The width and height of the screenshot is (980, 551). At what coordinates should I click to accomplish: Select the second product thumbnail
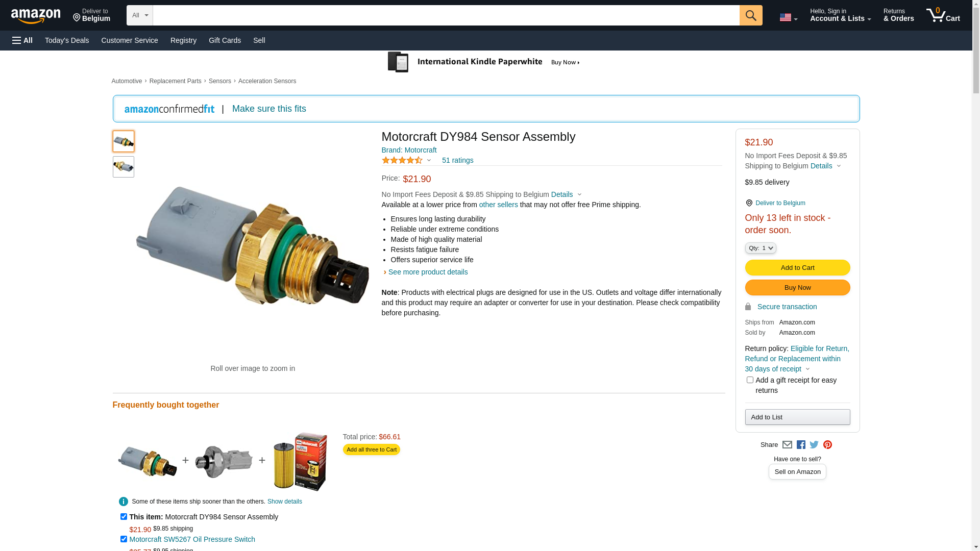(x=124, y=167)
